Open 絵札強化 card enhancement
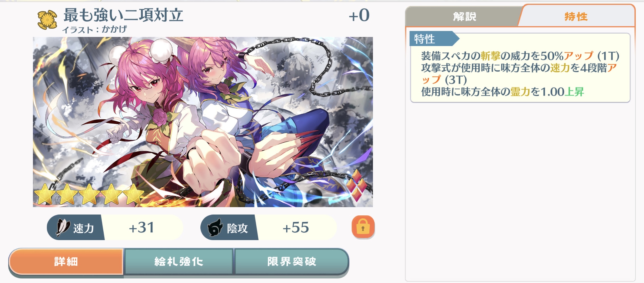Screen dimensions: 644x283 click(x=179, y=261)
